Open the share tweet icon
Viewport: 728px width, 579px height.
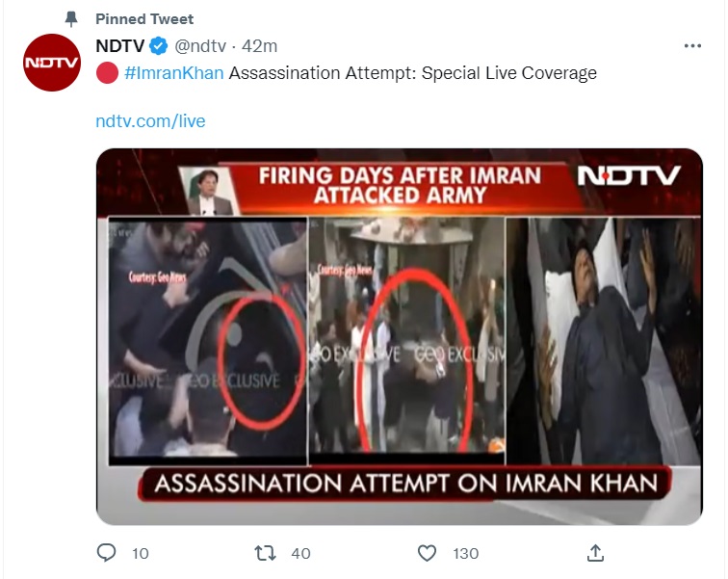[x=595, y=553]
